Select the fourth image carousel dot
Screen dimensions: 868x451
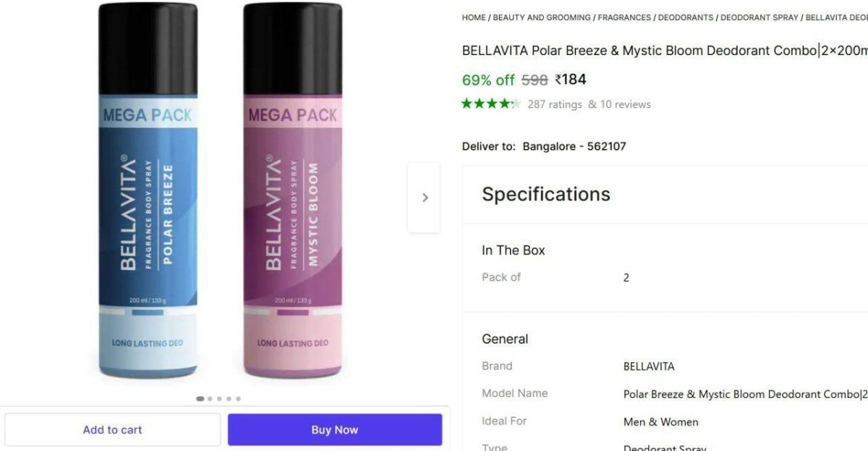point(229,399)
